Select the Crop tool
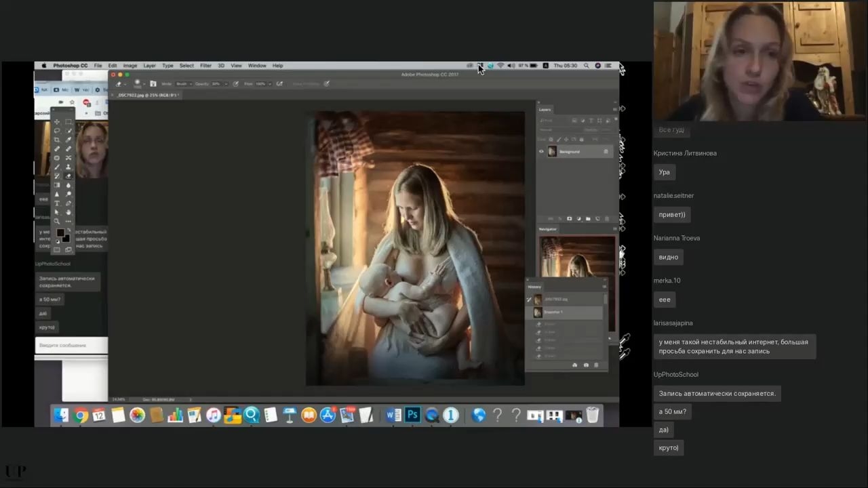This screenshot has height=488, width=868. coord(57,140)
